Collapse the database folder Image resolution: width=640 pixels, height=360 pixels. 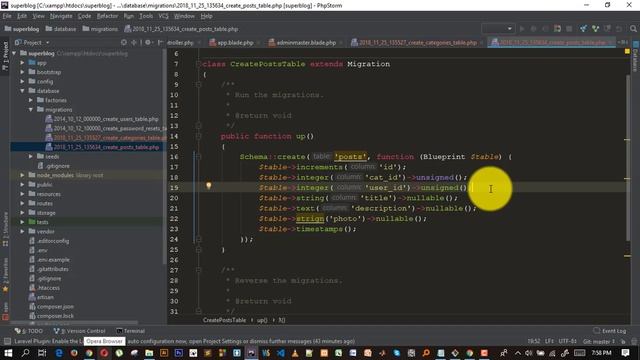[x=22, y=91]
